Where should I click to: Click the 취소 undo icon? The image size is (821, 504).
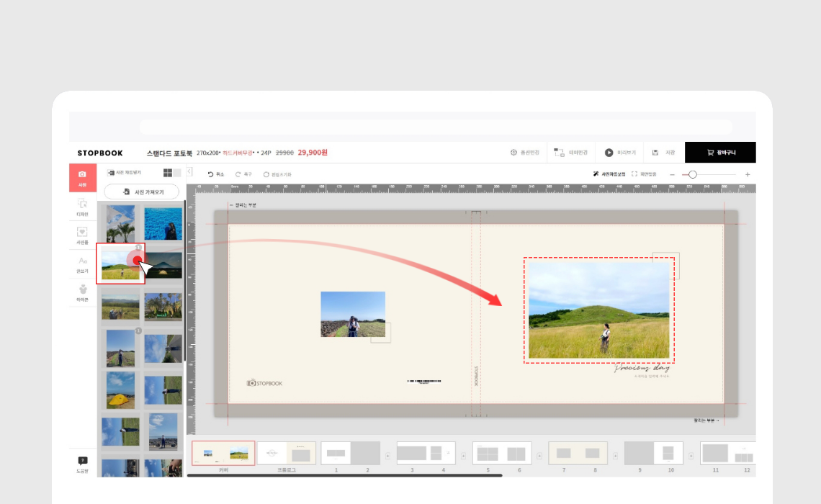point(210,174)
